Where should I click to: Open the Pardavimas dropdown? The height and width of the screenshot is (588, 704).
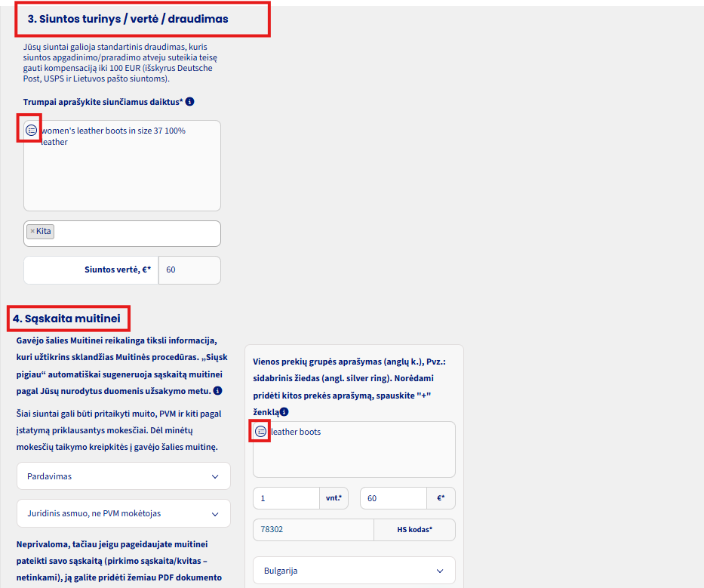(x=124, y=476)
